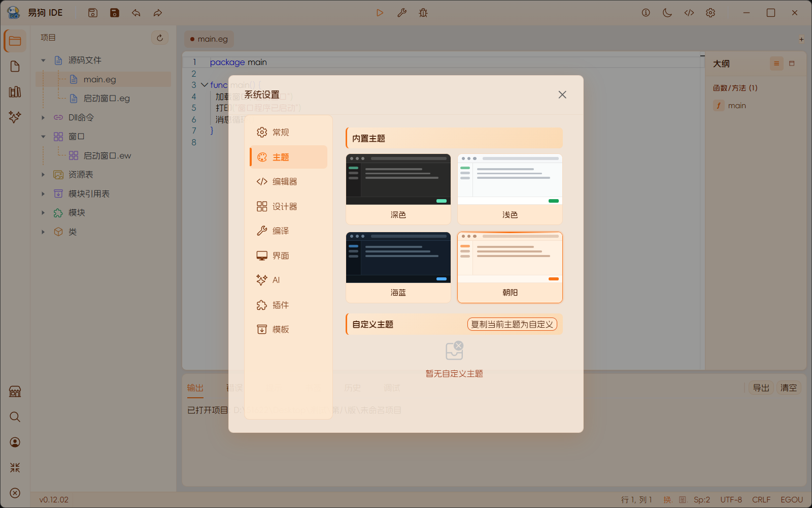Open 界面 settings category
The width and height of the screenshot is (812, 508).
tap(288, 256)
